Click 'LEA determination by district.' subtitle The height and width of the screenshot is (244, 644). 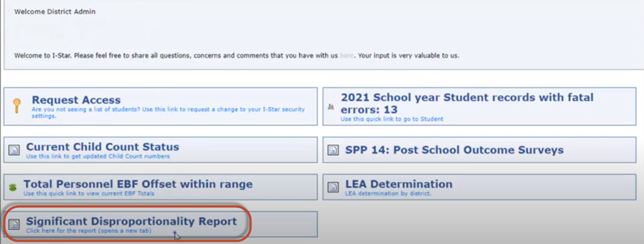pyautogui.click(x=388, y=194)
